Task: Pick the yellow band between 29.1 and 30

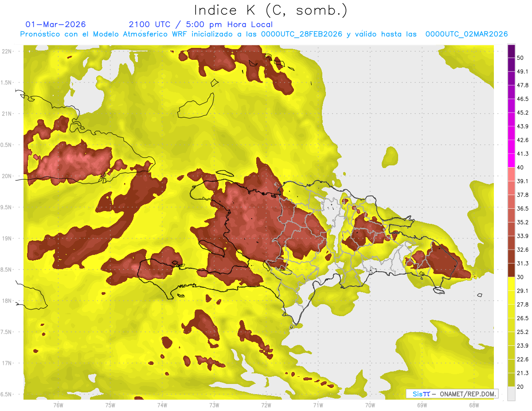Action: click(511, 284)
